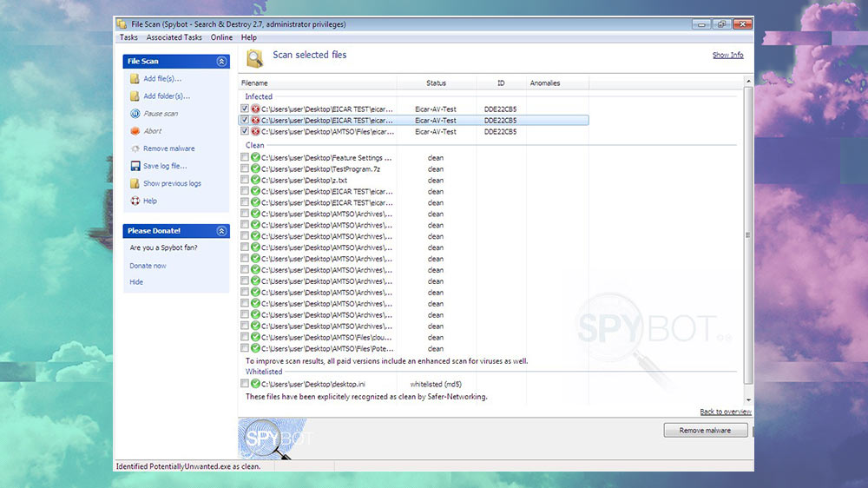The width and height of the screenshot is (868, 488).
Task: Click the Save log file floppy icon
Action: (135, 166)
